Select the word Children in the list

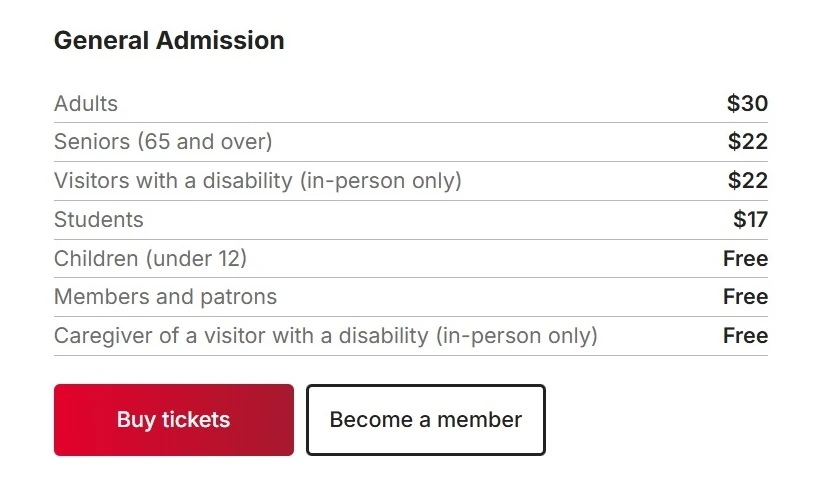click(x=96, y=259)
